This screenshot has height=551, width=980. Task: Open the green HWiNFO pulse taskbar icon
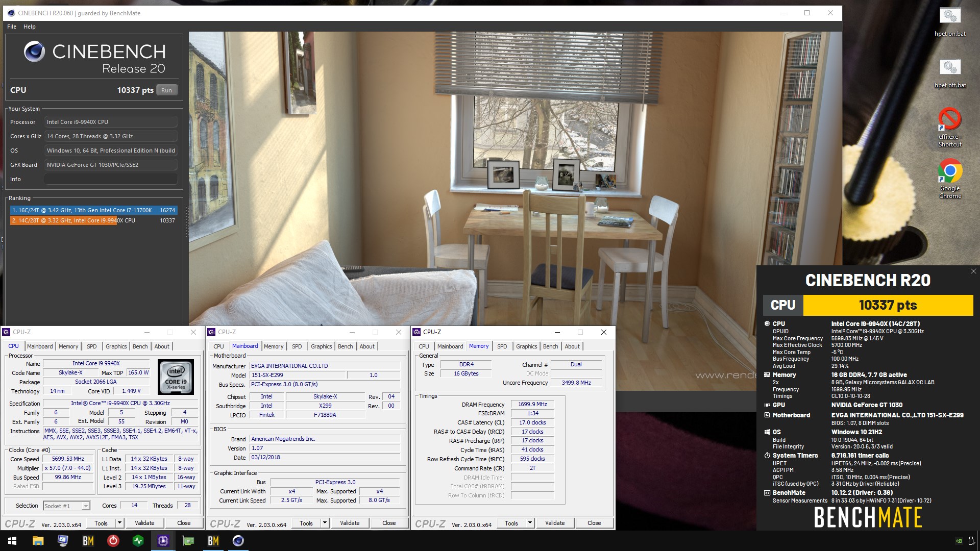(138, 541)
